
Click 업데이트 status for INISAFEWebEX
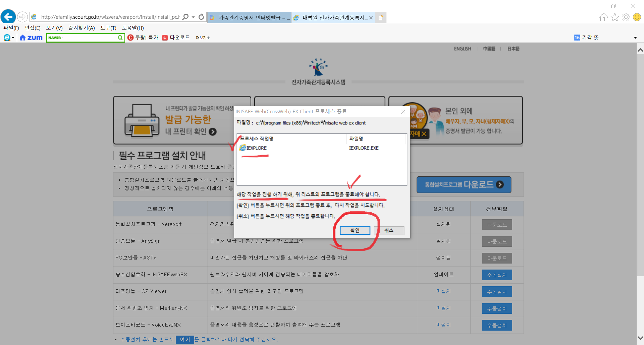(x=443, y=275)
